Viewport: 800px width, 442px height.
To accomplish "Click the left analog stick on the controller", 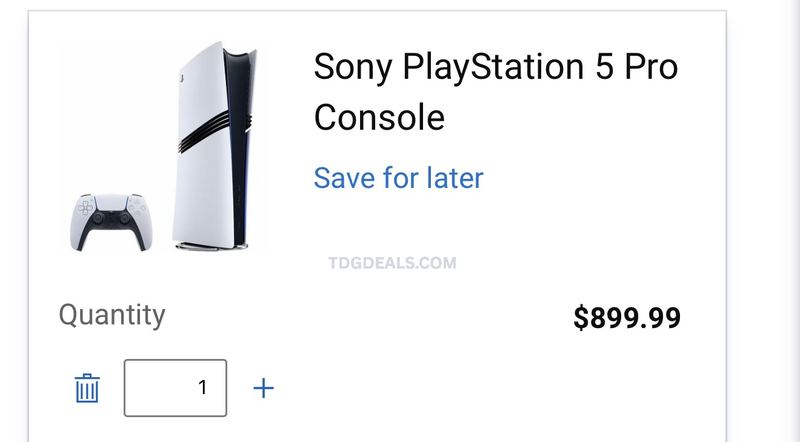I will click(x=98, y=218).
